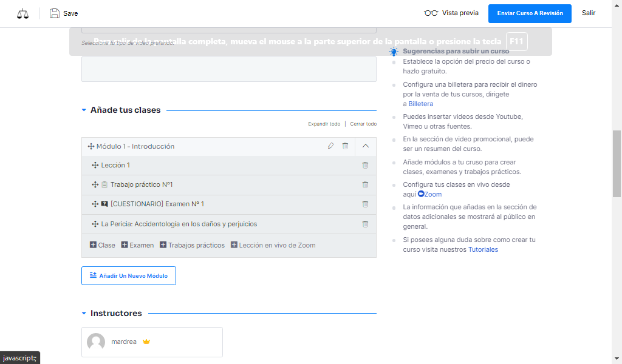Delete Lección 1 using its trash icon
The height and width of the screenshot is (364, 622).
(x=365, y=165)
